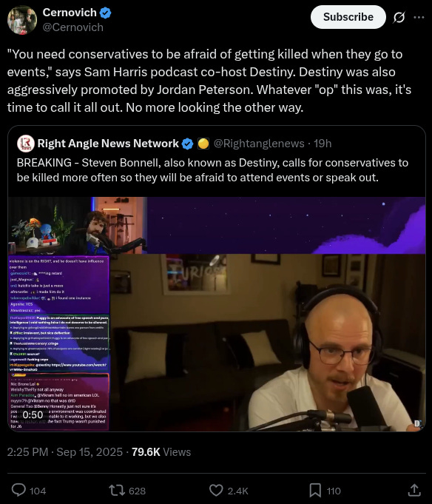Click the gold affiliate badge icon
The height and width of the screenshot is (504, 432).
pos(203,144)
